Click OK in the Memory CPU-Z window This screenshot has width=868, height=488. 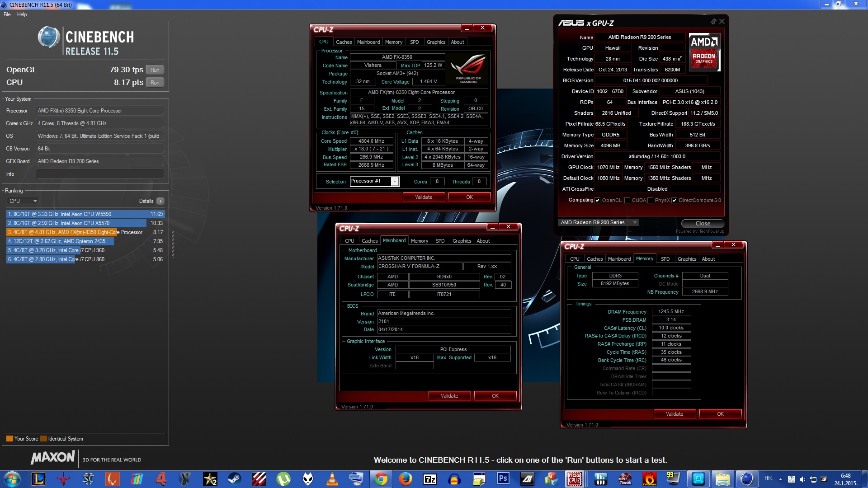720,414
